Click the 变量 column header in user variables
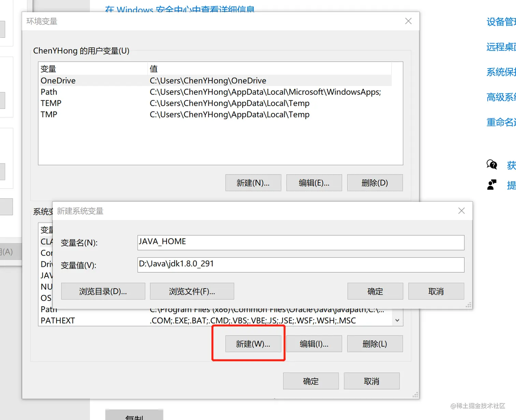 (93, 69)
